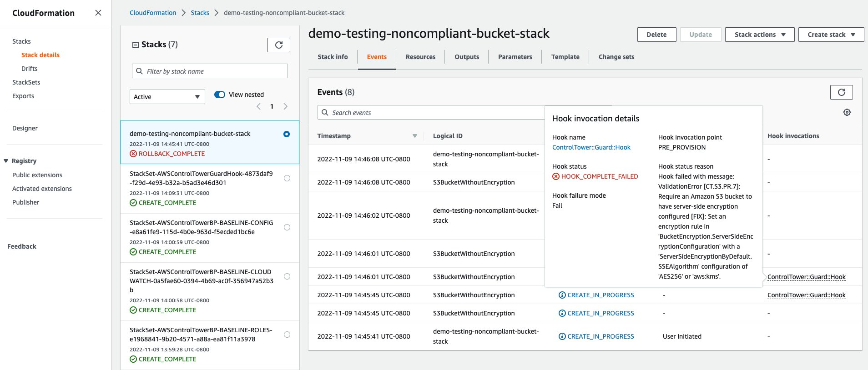Click the User Initiated status reason
The width and height of the screenshot is (868, 370).
point(682,336)
